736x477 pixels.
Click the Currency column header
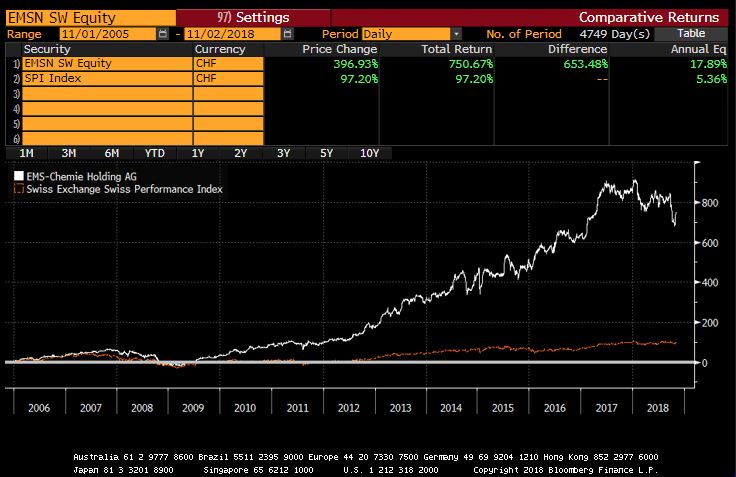click(220, 49)
